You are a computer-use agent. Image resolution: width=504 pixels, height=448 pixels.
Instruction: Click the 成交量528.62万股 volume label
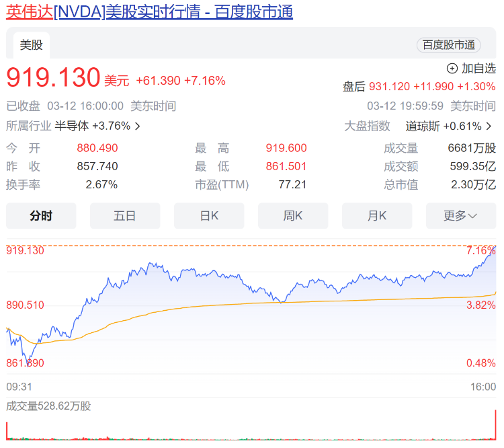coord(48,406)
